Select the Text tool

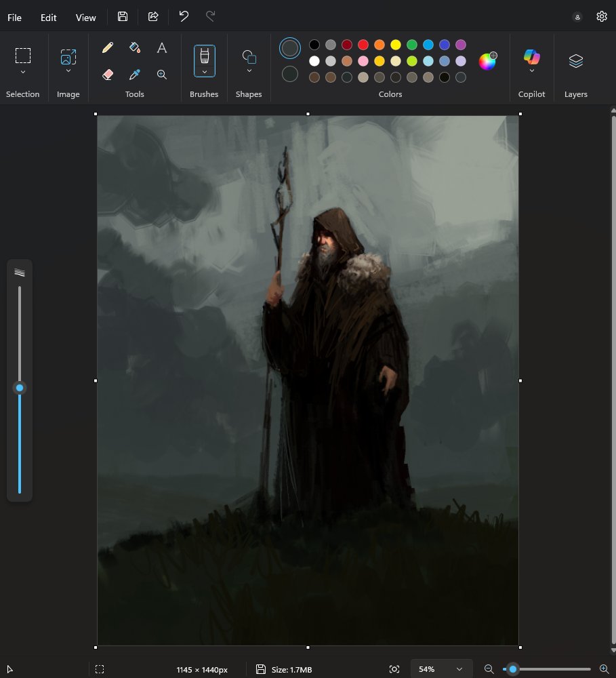[162, 47]
